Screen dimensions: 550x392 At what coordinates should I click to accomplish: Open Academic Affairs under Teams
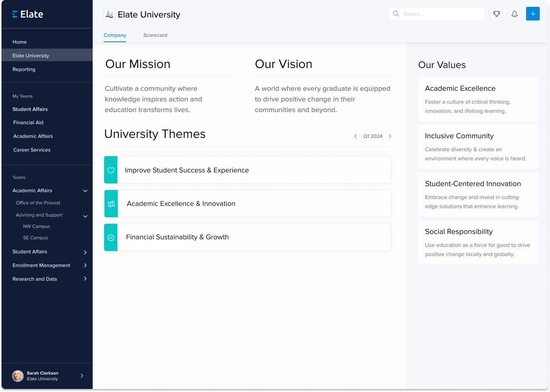32,191
